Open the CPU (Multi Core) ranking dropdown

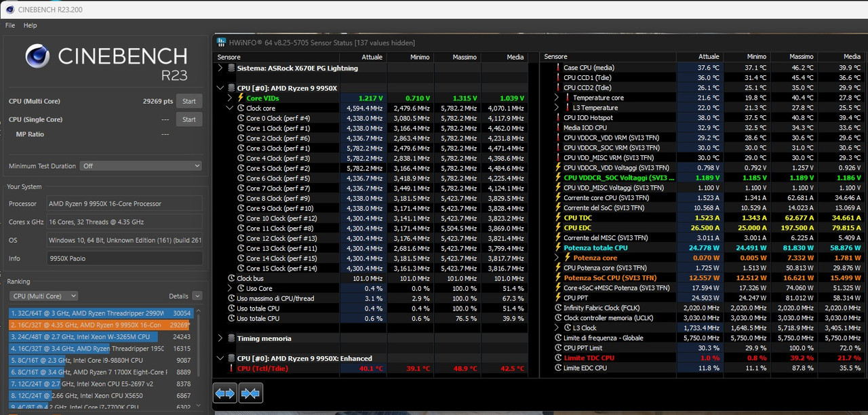tap(43, 296)
